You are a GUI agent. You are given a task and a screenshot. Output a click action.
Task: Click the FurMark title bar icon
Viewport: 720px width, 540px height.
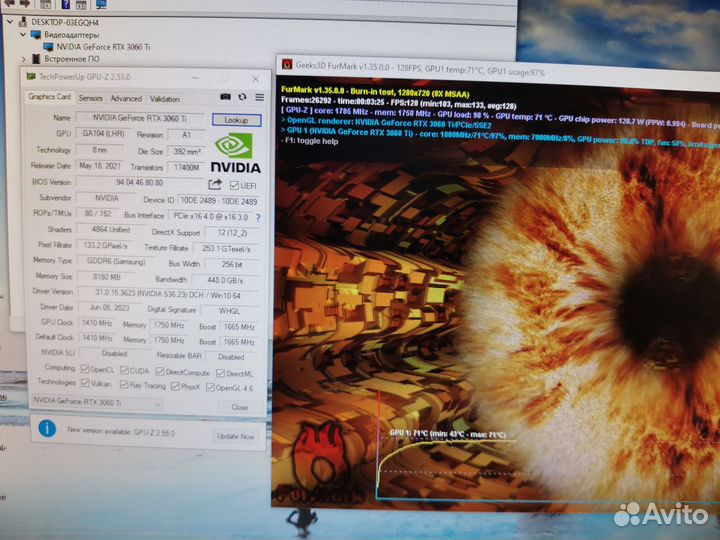pos(287,64)
